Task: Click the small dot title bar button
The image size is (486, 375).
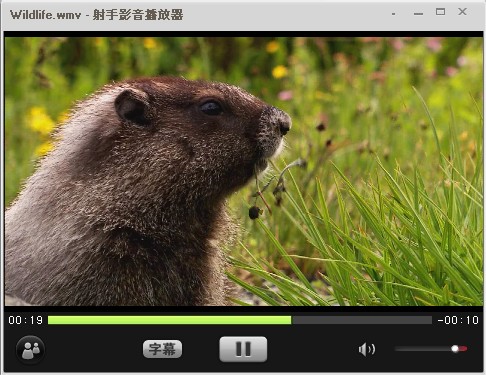Action: point(394,14)
